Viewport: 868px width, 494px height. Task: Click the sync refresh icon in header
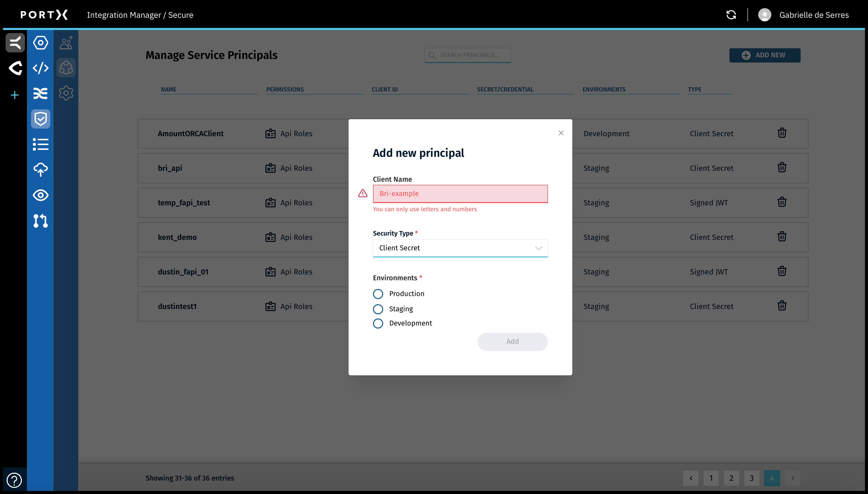[x=731, y=14]
